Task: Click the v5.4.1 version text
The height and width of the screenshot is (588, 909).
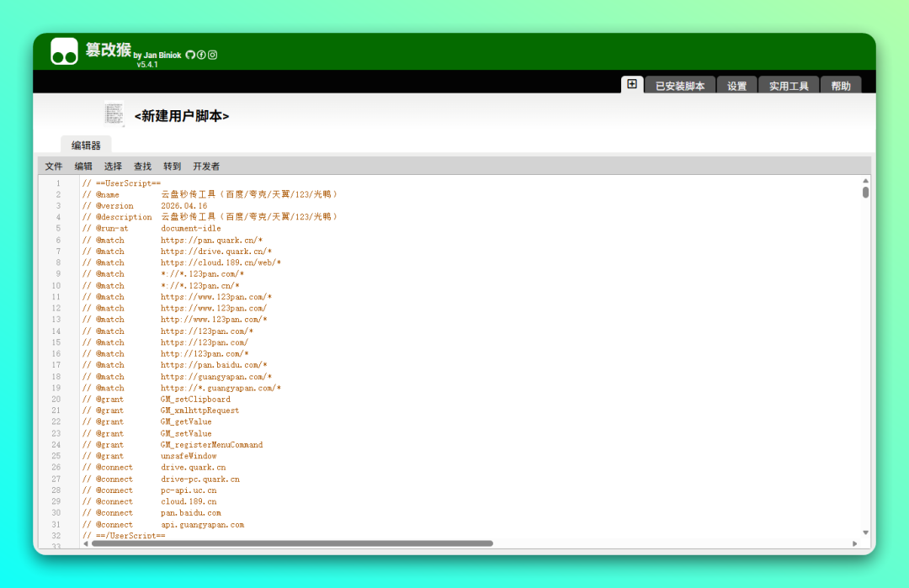Action: (x=148, y=64)
